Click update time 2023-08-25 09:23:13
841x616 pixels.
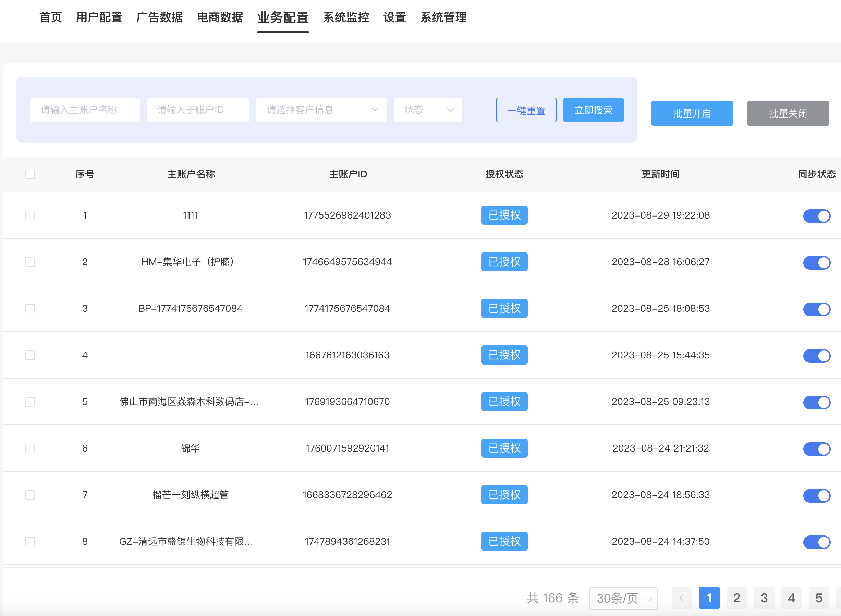pos(660,402)
